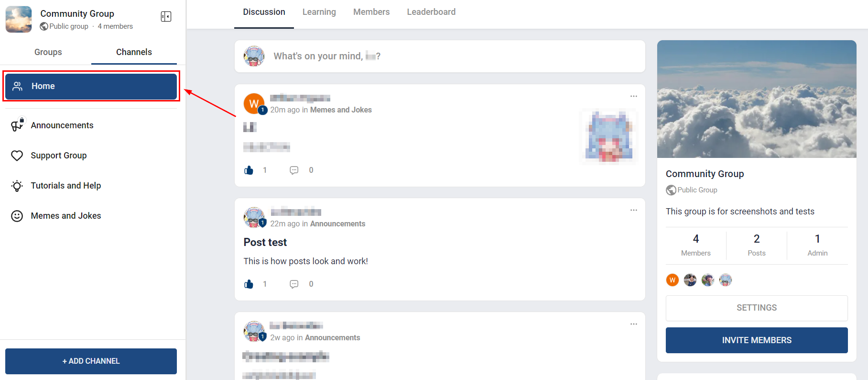Like the Post test post

pyautogui.click(x=249, y=284)
